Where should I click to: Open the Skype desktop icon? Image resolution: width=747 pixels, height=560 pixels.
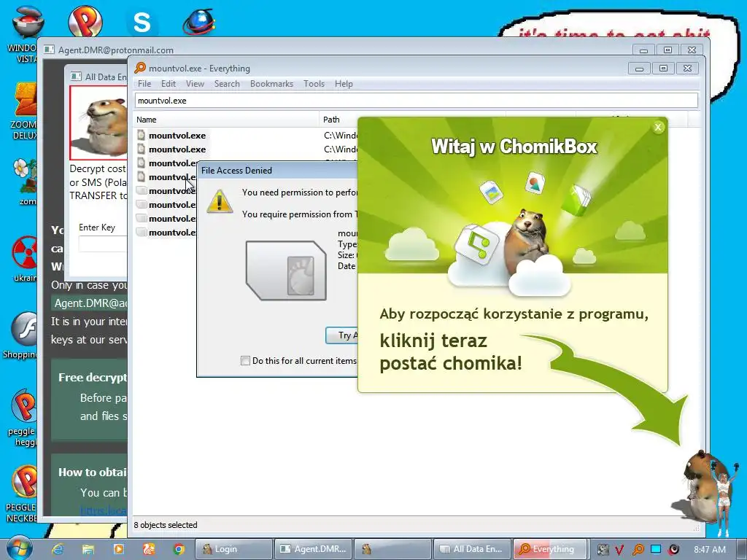tap(142, 23)
